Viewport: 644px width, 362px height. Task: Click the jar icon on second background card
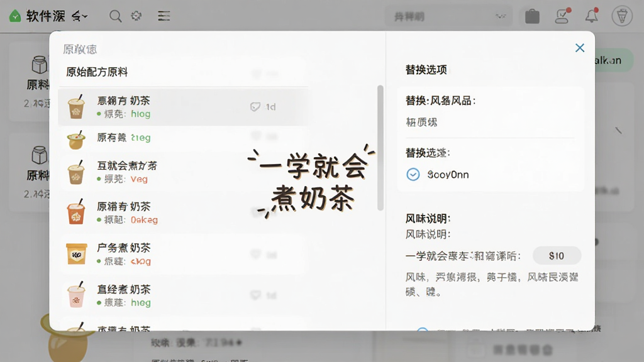coord(40,155)
